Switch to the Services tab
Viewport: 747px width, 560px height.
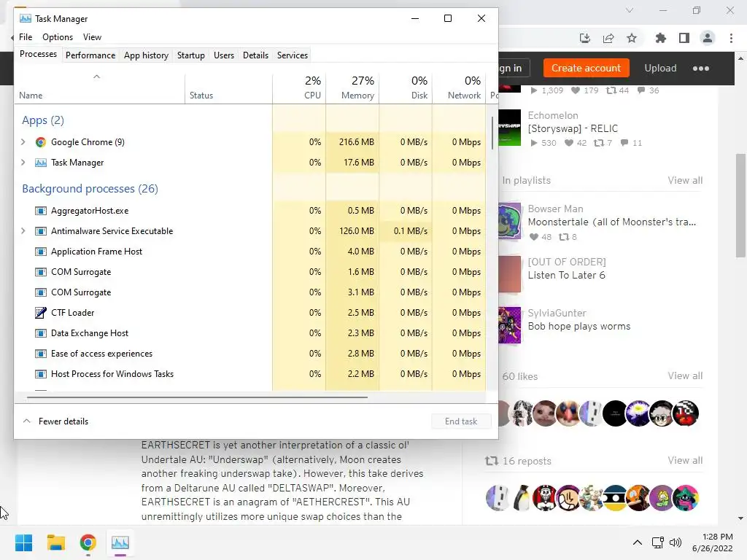coord(293,55)
